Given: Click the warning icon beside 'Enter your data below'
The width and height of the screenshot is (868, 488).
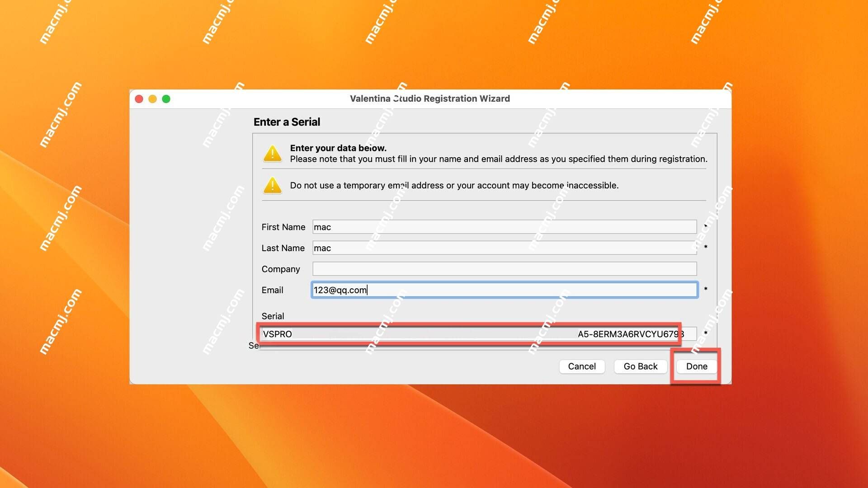Looking at the screenshot, I should pos(272,154).
